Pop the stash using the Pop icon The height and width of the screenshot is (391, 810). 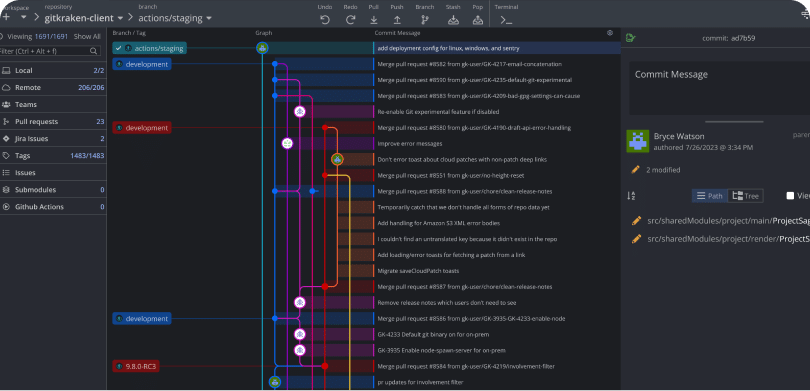point(478,20)
